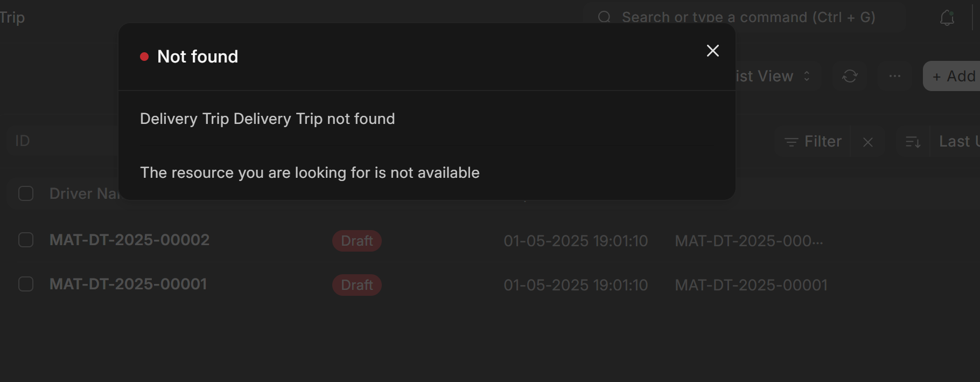
Task: Check the select-all checkbox near Driver Name
Action: (26, 193)
